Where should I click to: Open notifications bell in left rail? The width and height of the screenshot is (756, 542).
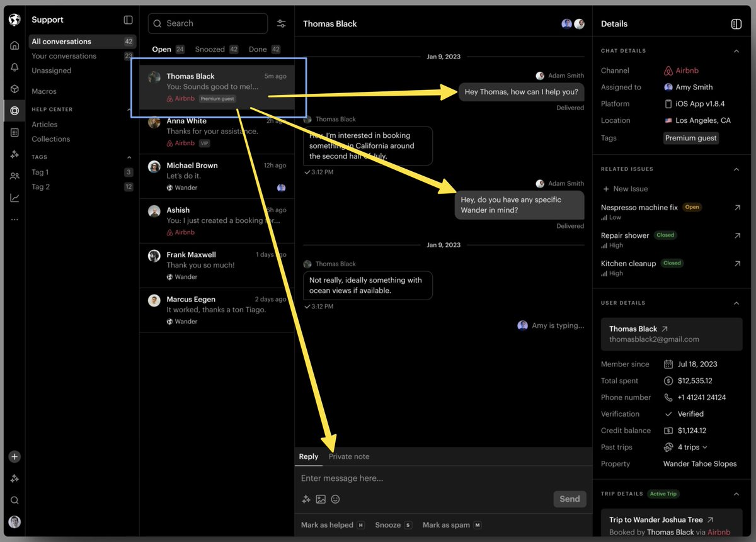14,67
